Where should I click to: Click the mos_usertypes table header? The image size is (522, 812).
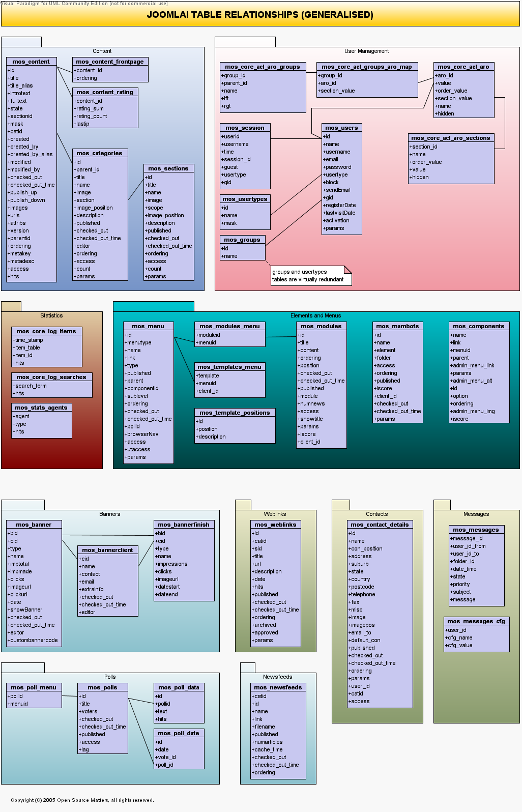pos(245,199)
